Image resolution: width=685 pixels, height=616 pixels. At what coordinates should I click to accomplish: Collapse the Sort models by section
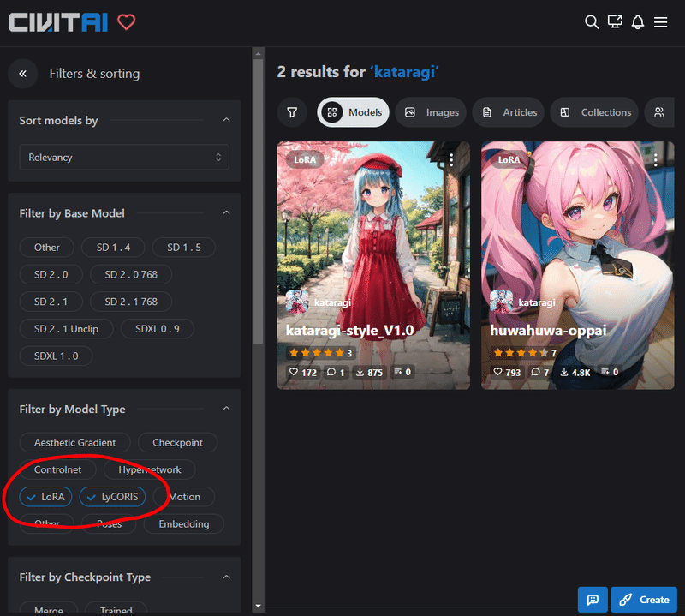tap(226, 120)
